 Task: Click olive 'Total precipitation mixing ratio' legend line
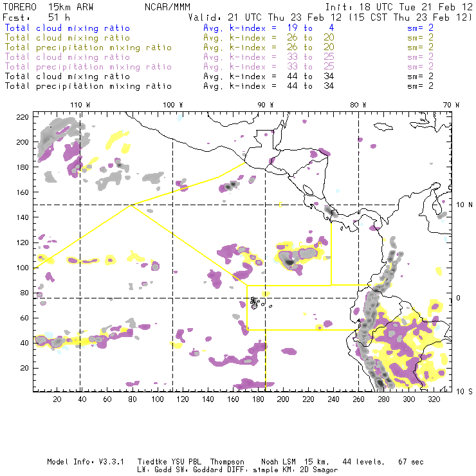[x=88, y=48]
